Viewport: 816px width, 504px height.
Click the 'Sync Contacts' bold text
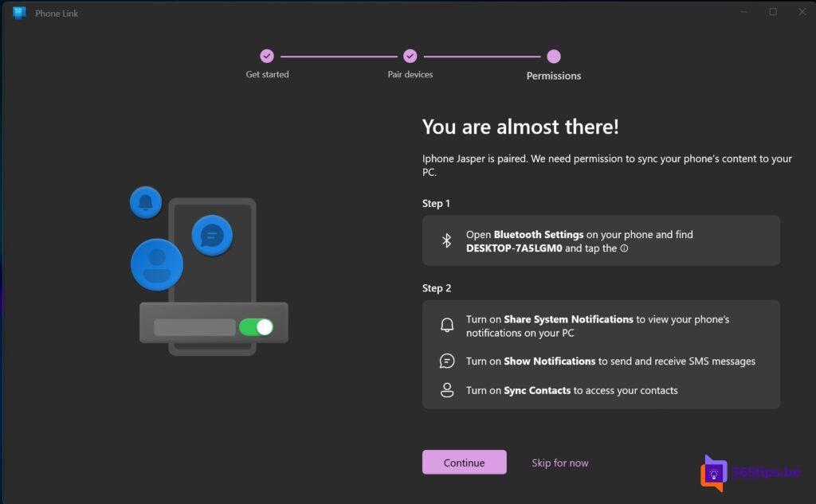click(x=537, y=390)
